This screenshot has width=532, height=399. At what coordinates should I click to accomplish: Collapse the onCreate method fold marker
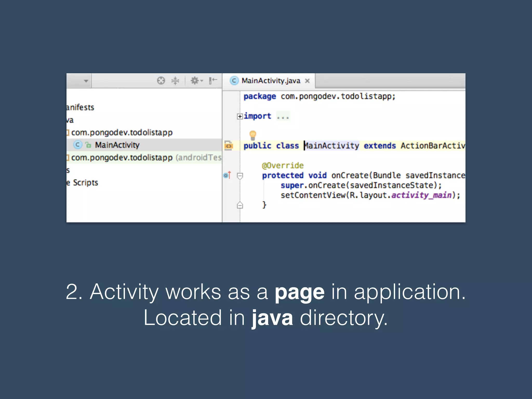[x=240, y=176]
